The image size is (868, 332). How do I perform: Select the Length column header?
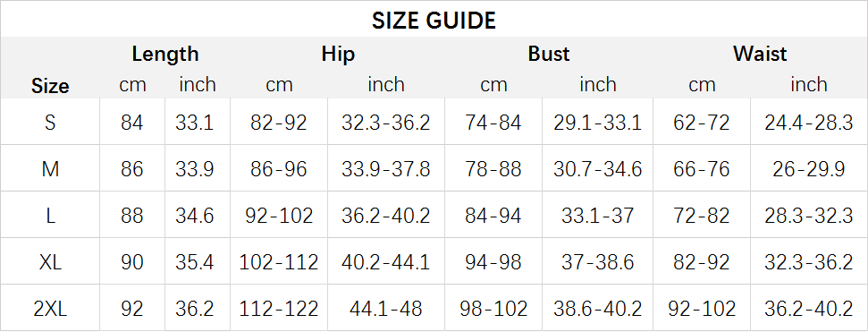pyautogui.click(x=165, y=54)
